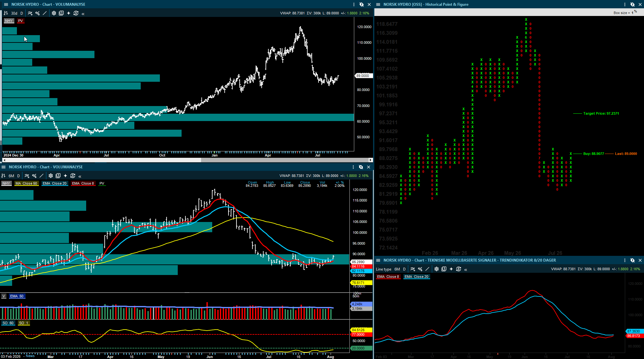
Task: Select EMA Close 20 label in Trendindikator chart
Action: [x=416, y=277]
